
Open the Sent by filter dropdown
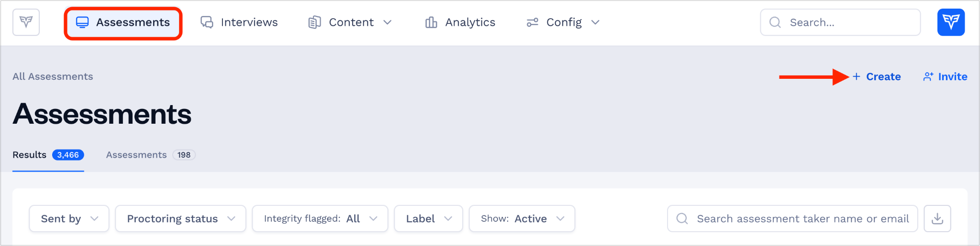click(x=69, y=219)
